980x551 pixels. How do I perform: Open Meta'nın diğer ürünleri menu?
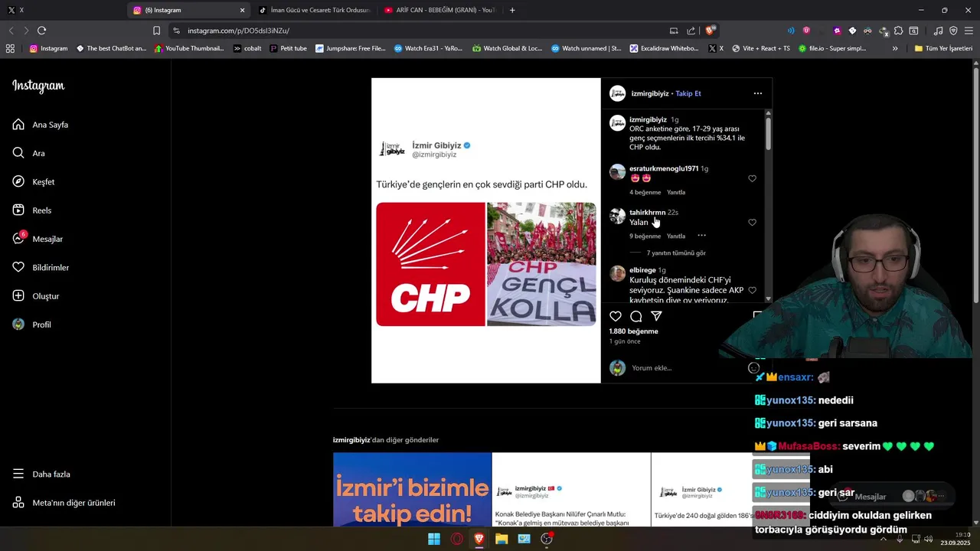[64, 503]
